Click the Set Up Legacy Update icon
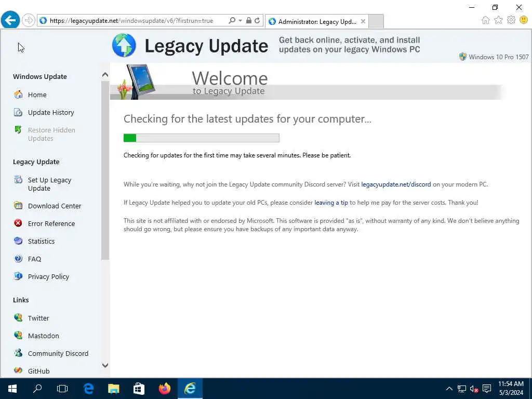Image resolution: width=532 pixels, height=399 pixels. [18, 179]
